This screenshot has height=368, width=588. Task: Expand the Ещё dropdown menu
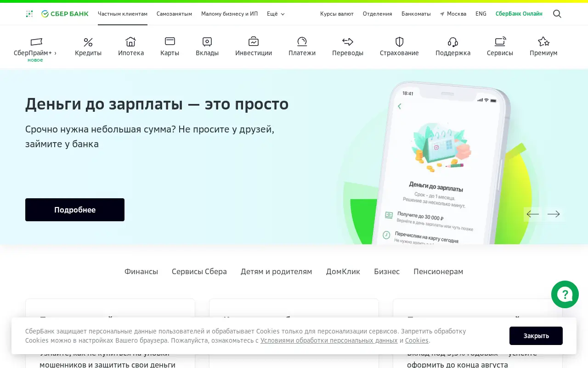(x=276, y=14)
